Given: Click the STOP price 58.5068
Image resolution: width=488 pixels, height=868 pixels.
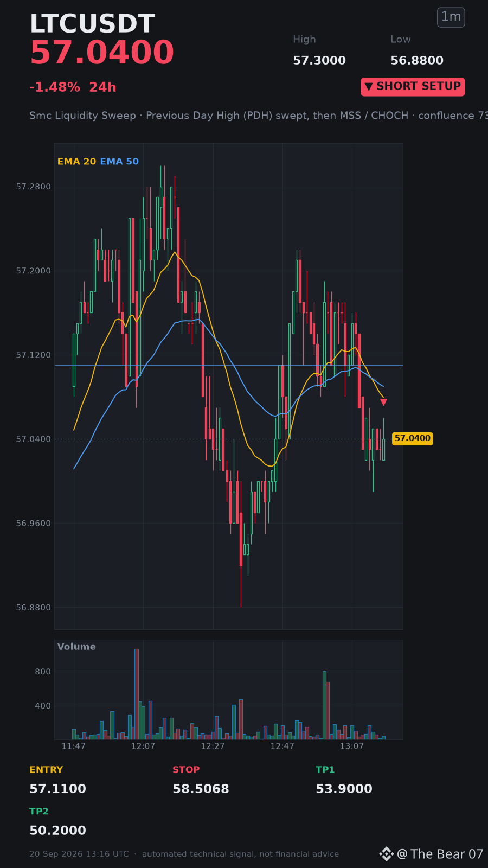Looking at the screenshot, I should point(201,789).
